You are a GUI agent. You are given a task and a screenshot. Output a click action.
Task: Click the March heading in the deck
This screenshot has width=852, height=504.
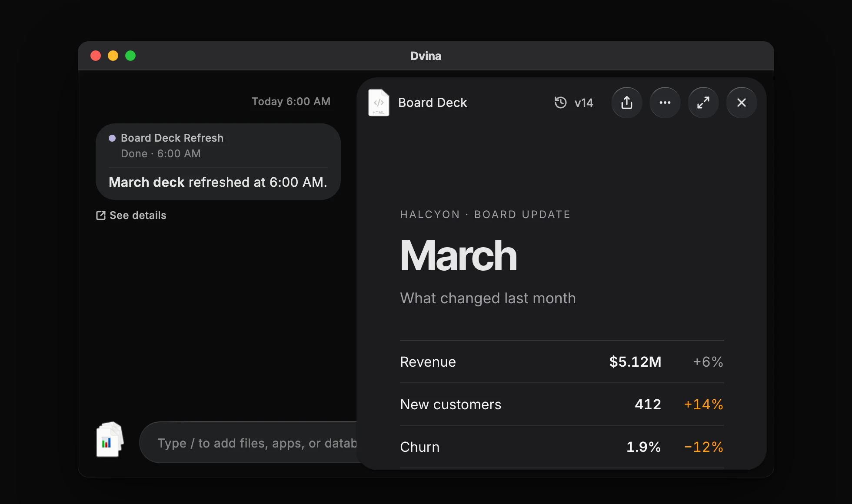458,256
